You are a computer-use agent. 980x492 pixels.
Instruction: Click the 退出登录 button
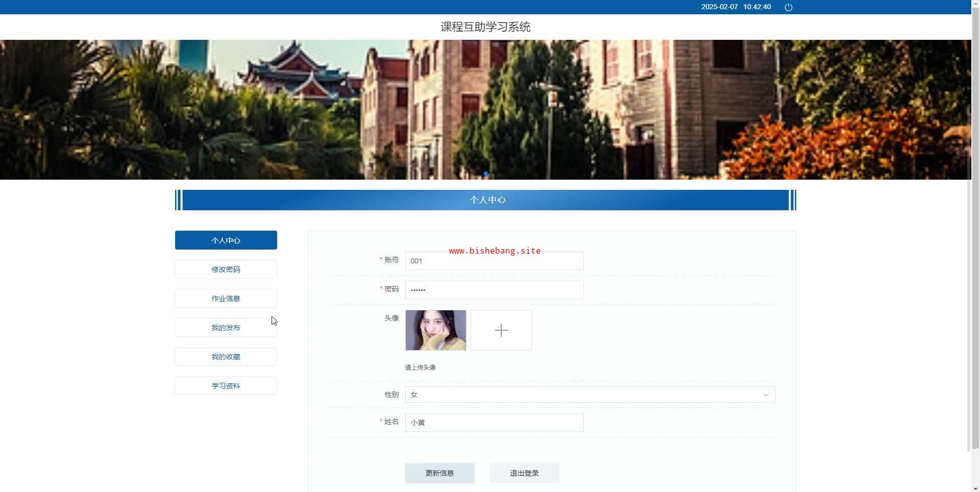[524, 473]
